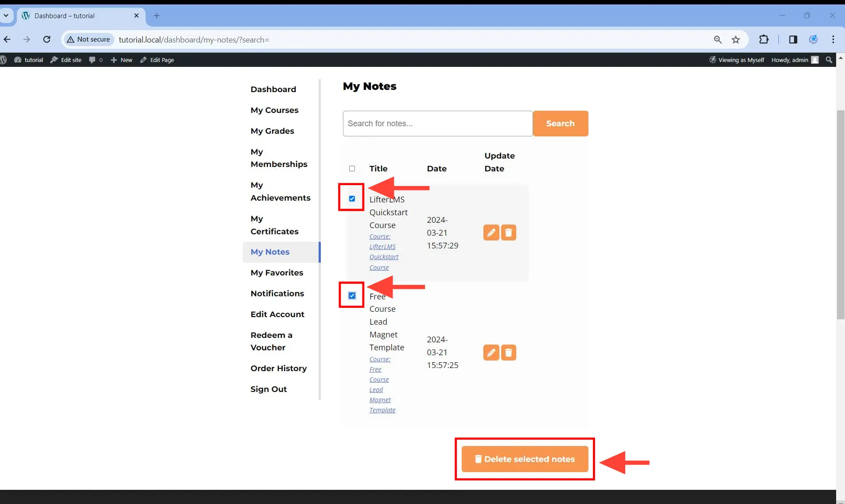Click into Search for notes field
Screen dimensions: 845x504
[x=438, y=124]
